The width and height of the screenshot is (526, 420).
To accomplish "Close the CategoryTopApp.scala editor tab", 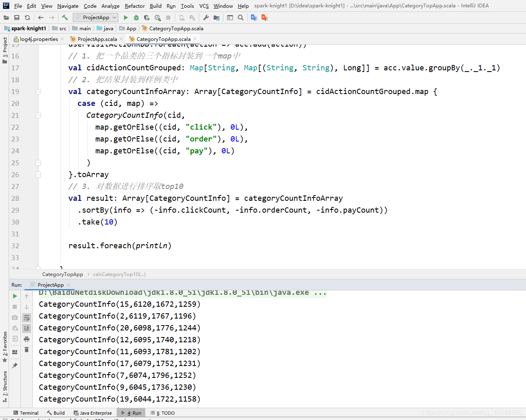I will pos(195,39).
